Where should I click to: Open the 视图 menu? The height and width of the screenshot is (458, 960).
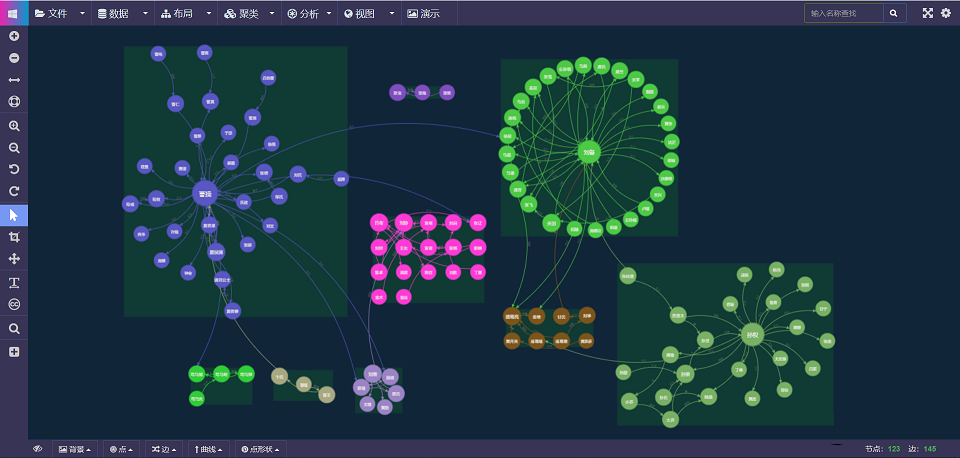click(x=359, y=13)
